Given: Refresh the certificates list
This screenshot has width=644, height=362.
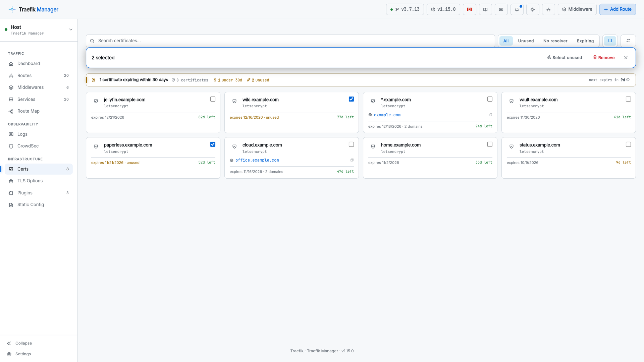Looking at the screenshot, I should click(x=628, y=41).
